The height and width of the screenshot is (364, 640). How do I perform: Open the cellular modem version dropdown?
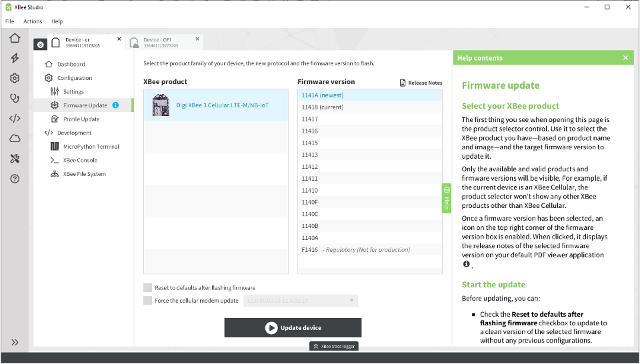click(301, 301)
